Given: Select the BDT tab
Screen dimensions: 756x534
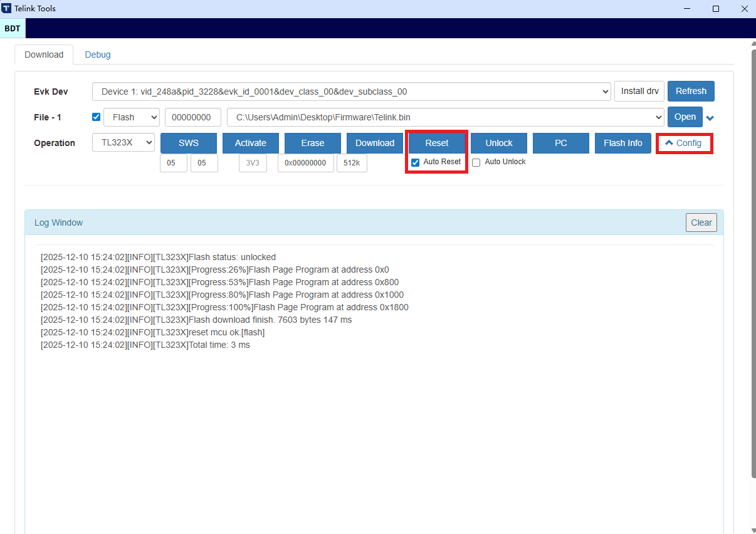Looking at the screenshot, I should (x=13, y=28).
